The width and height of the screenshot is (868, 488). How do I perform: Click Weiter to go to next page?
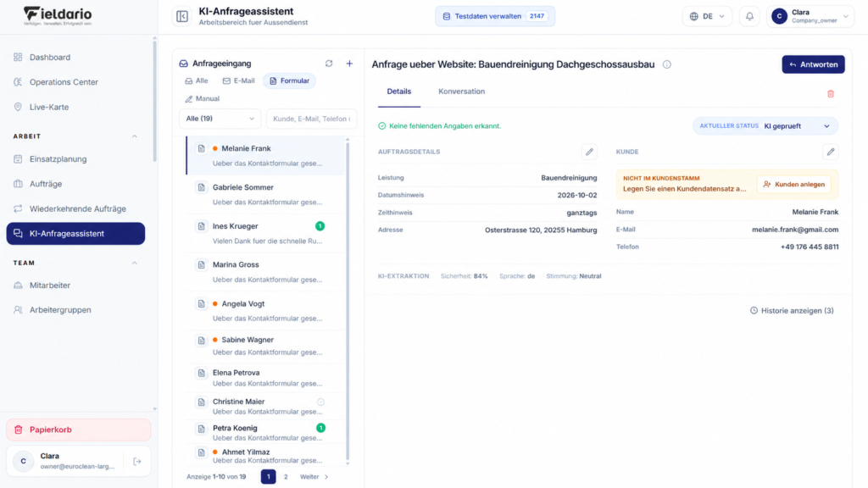(314, 477)
